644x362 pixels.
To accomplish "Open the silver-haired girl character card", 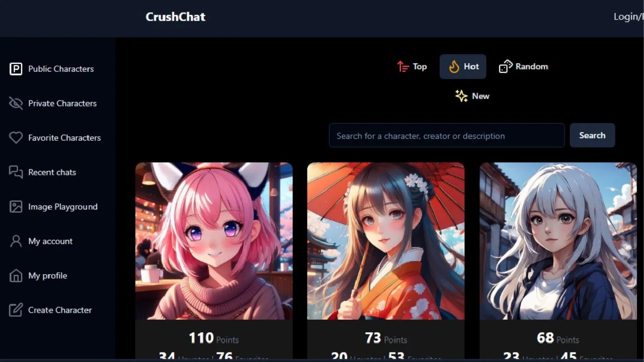I will tap(558, 241).
